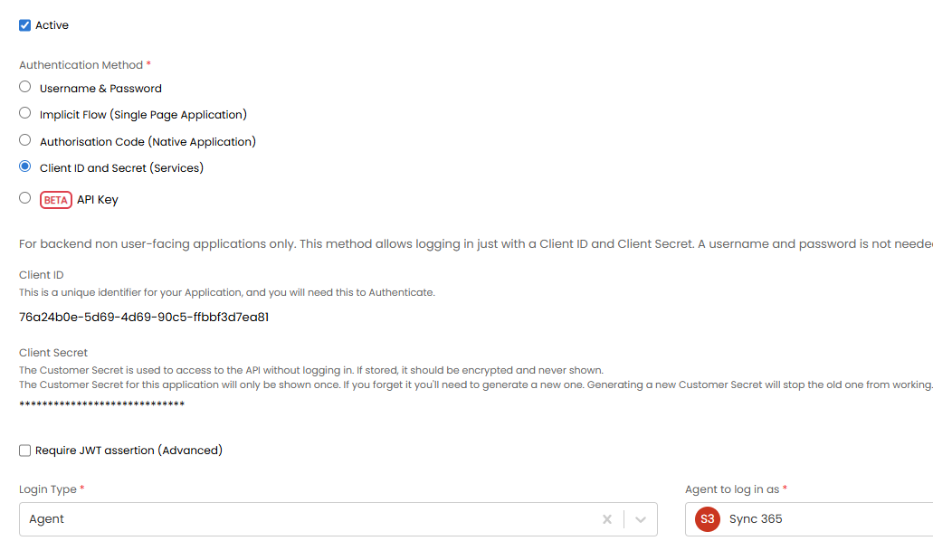Click the Sync 365 S3 avatar icon
Image resolution: width=933 pixels, height=560 pixels.
pyautogui.click(x=708, y=519)
